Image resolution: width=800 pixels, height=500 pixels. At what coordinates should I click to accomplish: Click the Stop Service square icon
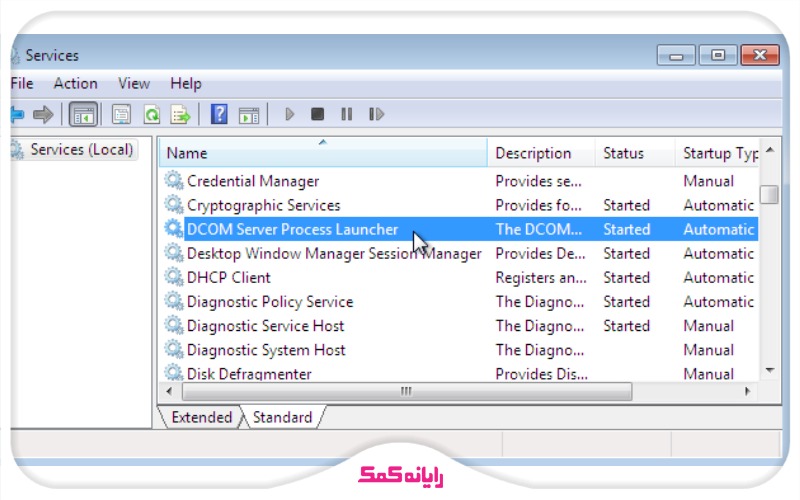point(317,115)
